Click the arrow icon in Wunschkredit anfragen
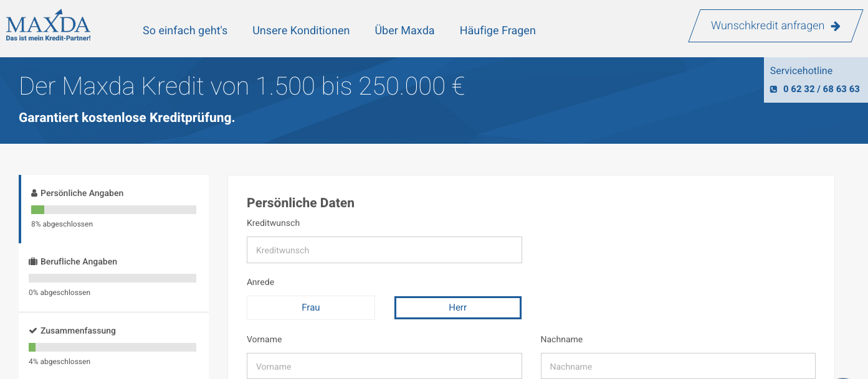 coord(836,26)
